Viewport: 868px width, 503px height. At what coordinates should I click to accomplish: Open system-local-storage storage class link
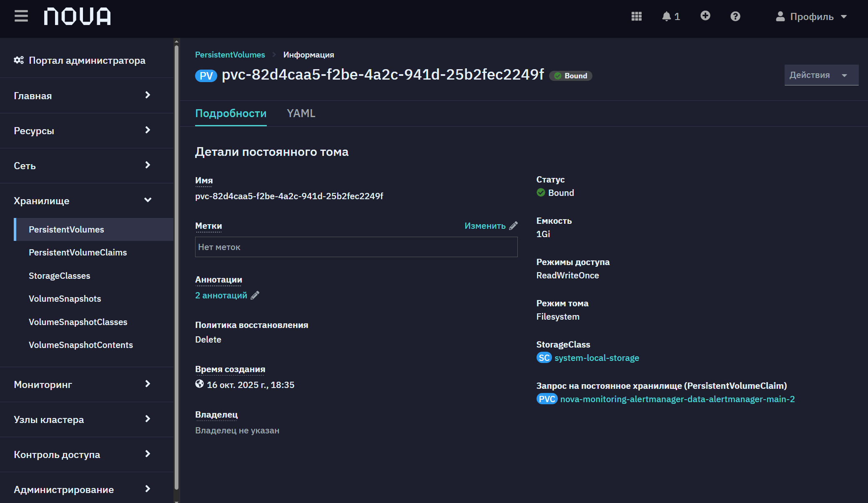597,358
